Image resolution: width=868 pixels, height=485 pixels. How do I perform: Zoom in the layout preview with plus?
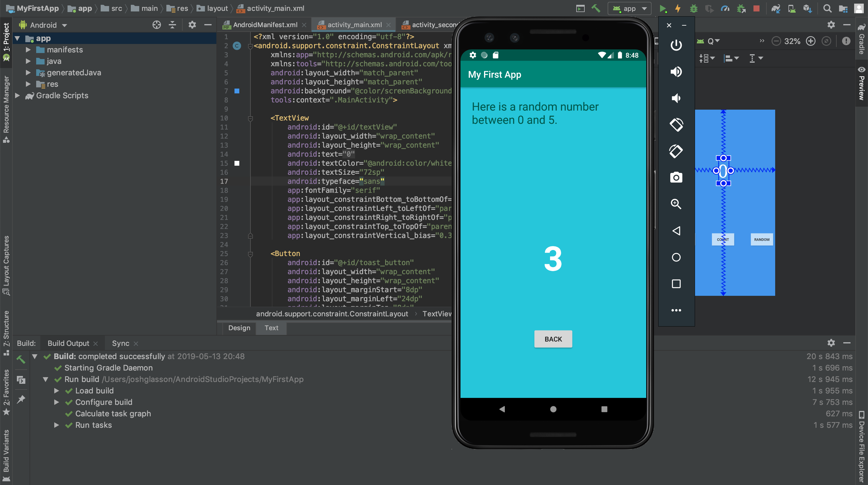coord(811,41)
